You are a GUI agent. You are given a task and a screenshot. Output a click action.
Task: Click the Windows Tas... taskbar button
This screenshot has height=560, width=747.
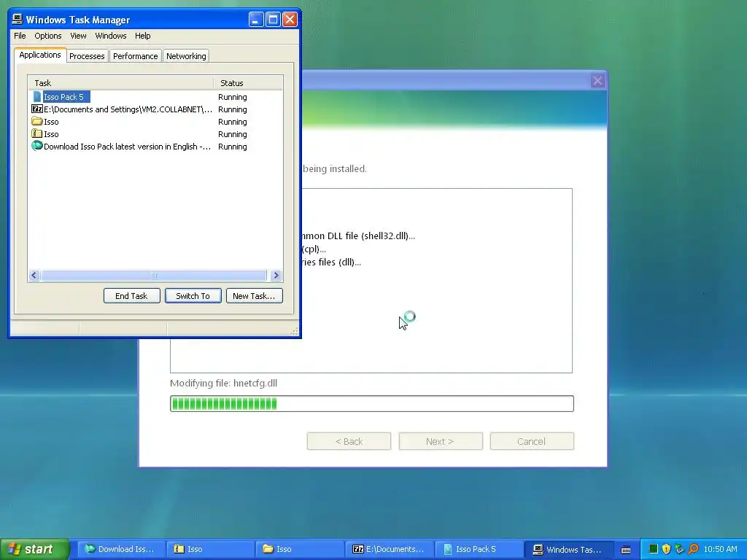[568, 549]
